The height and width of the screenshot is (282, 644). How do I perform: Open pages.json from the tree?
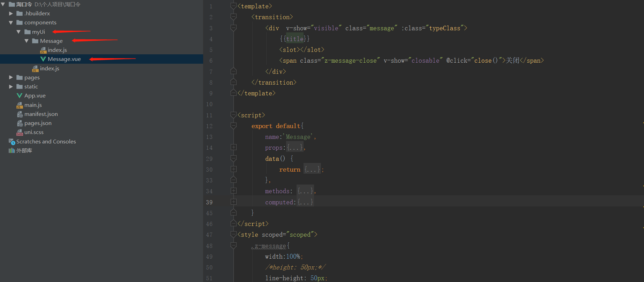[x=38, y=123]
